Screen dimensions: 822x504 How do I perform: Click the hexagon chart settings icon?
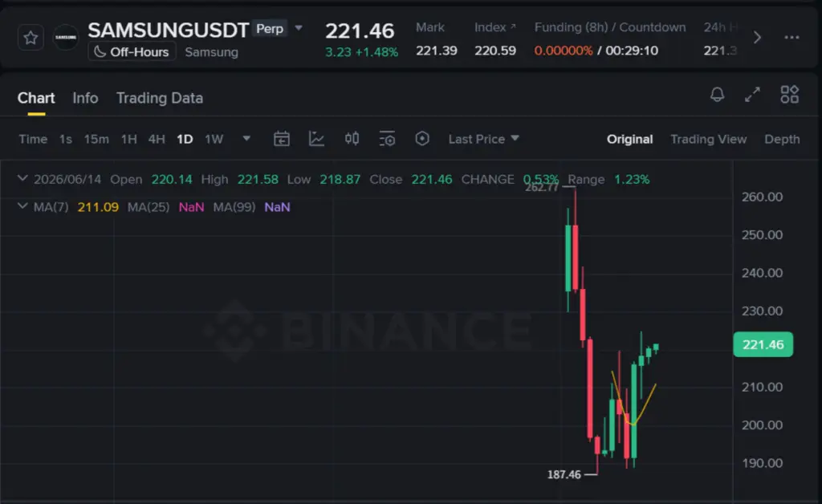click(422, 139)
